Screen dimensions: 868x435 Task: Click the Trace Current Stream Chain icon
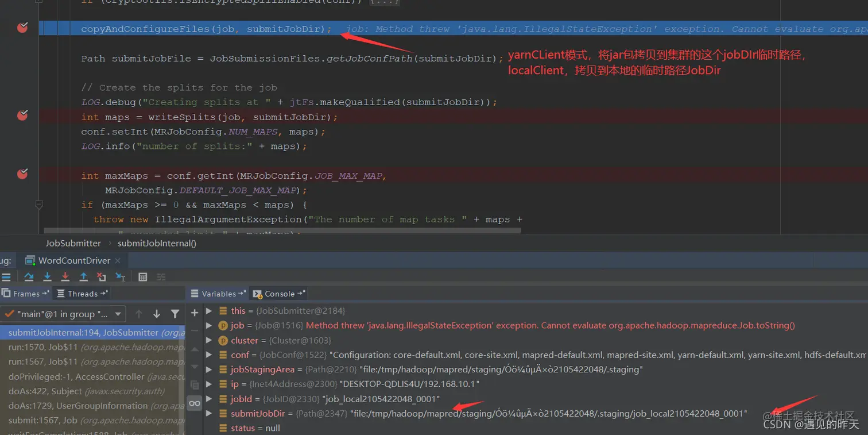coord(161,276)
